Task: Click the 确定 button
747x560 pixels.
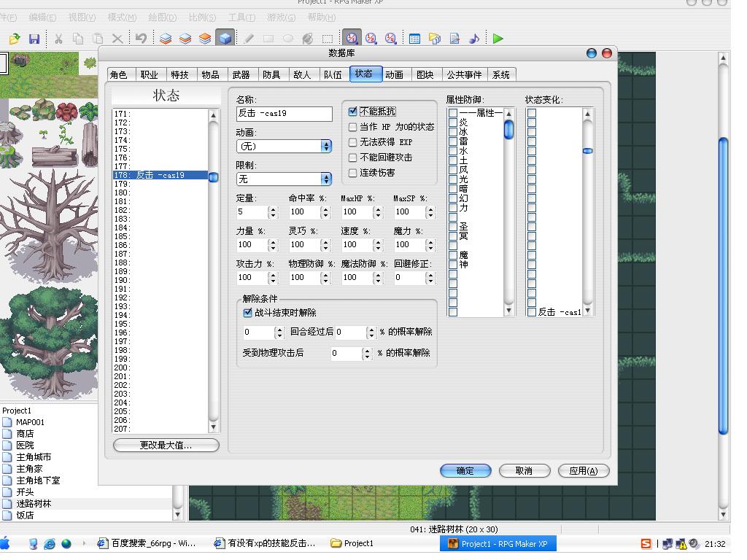Action: coord(465,471)
